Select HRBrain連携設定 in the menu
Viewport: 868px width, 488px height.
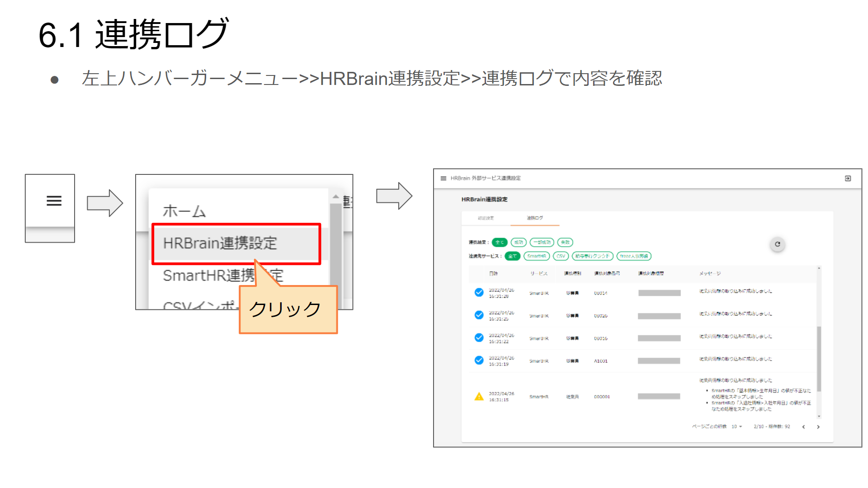[x=236, y=244]
